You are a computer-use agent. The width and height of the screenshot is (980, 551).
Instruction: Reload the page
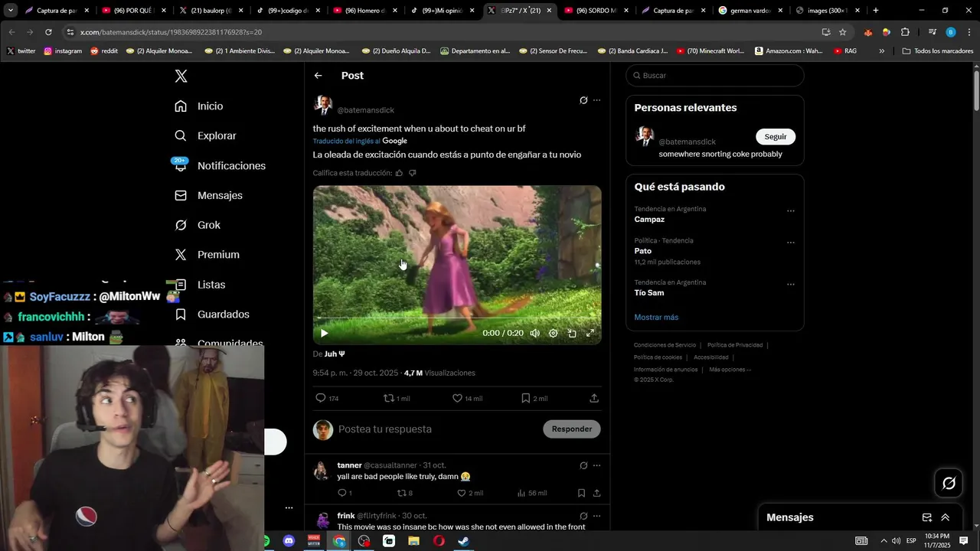[x=48, y=32]
